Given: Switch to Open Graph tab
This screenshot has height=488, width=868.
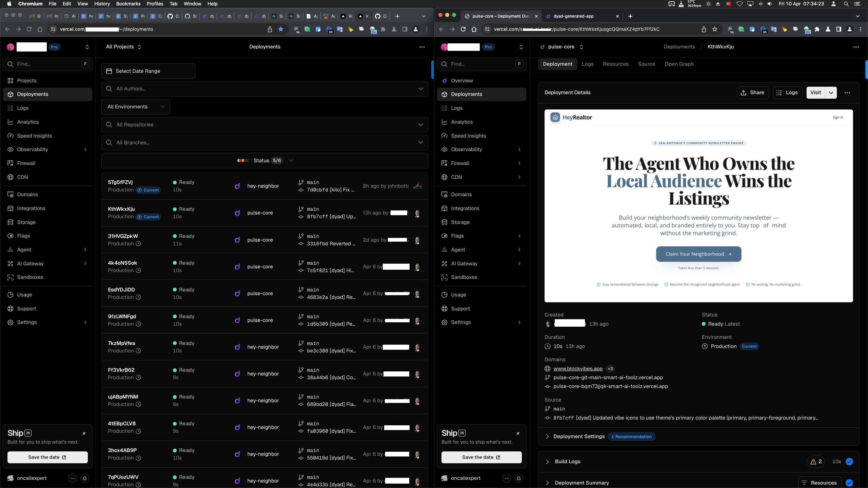Looking at the screenshot, I should [679, 64].
